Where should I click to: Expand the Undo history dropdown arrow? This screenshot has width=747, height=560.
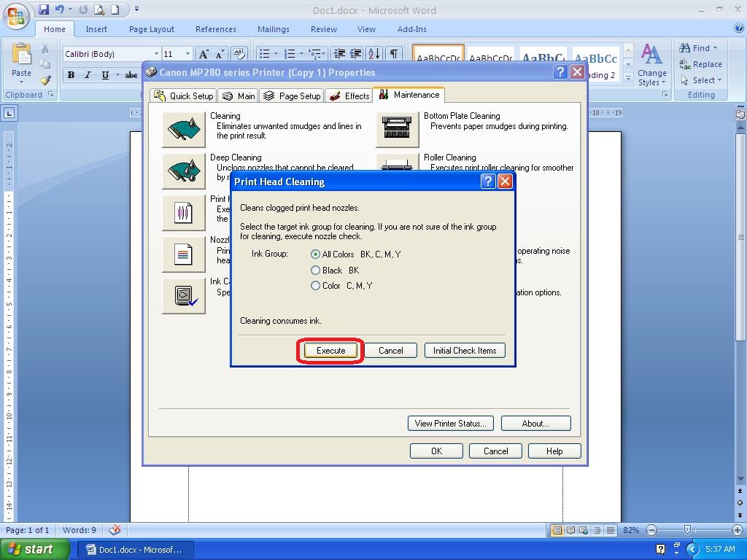tap(70, 9)
